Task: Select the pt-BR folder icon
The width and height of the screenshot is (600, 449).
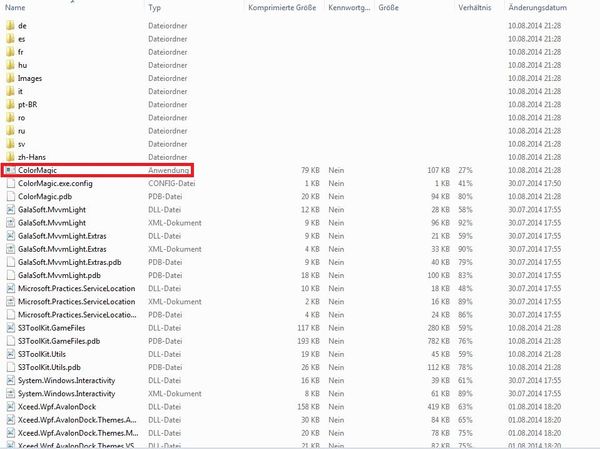Action: click(10, 104)
